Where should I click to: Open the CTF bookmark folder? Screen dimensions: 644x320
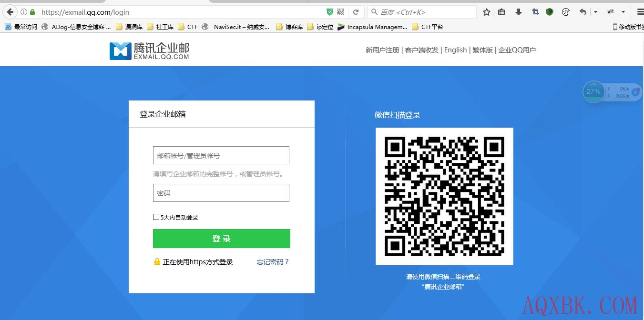click(x=188, y=27)
